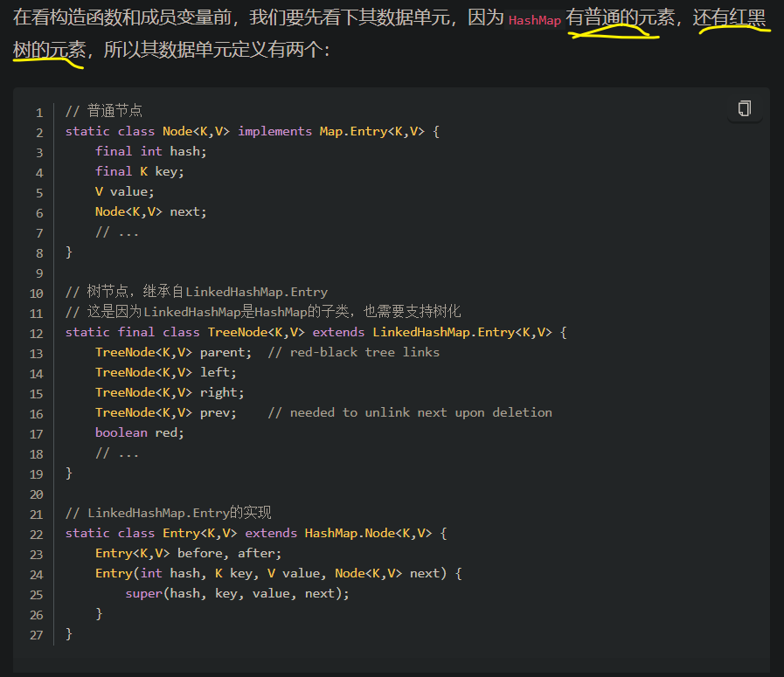Select the 'final K key;' line

pyautogui.click(x=140, y=171)
